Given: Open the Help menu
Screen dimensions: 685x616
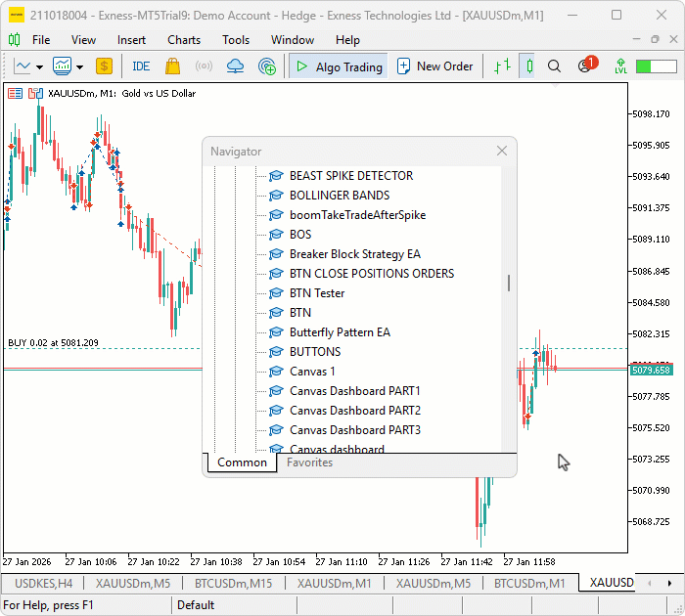Looking at the screenshot, I should tap(347, 40).
